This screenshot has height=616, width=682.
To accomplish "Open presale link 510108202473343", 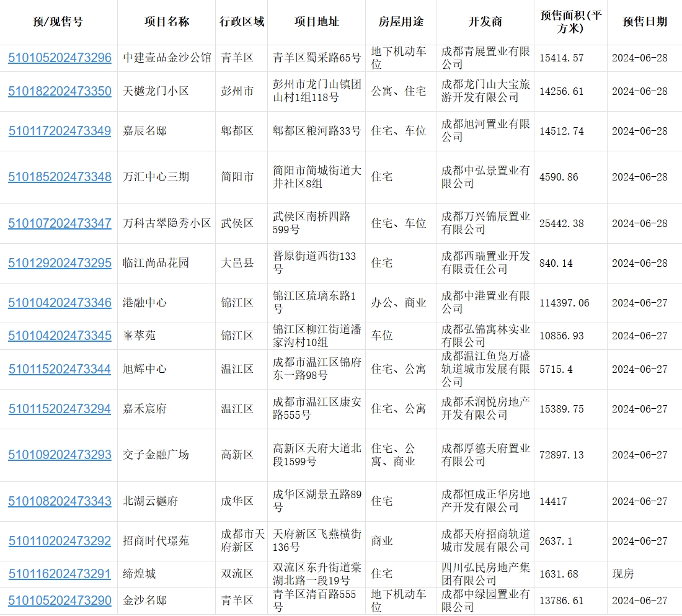I will click(x=60, y=501).
